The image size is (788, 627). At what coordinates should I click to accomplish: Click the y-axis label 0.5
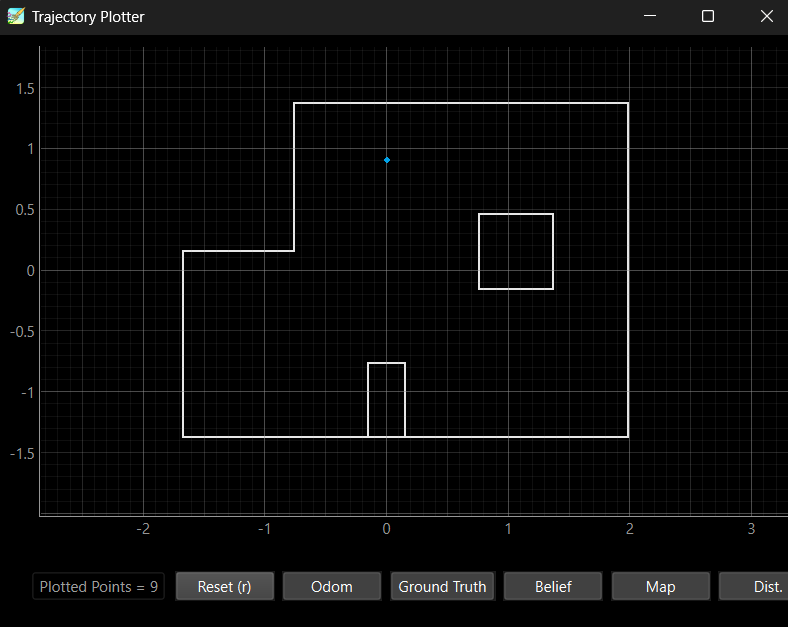(25, 210)
